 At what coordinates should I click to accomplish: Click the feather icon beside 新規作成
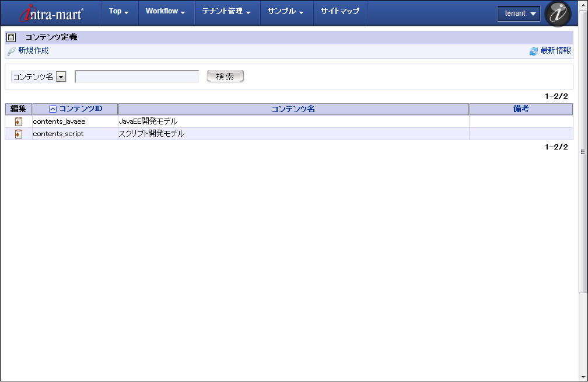click(x=12, y=51)
